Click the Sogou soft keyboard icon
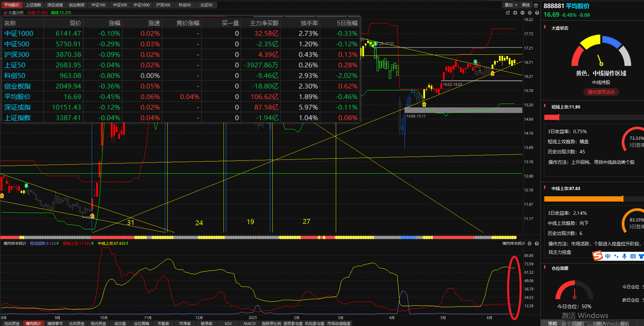Screen dimensions: 644x326 coord(633,256)
